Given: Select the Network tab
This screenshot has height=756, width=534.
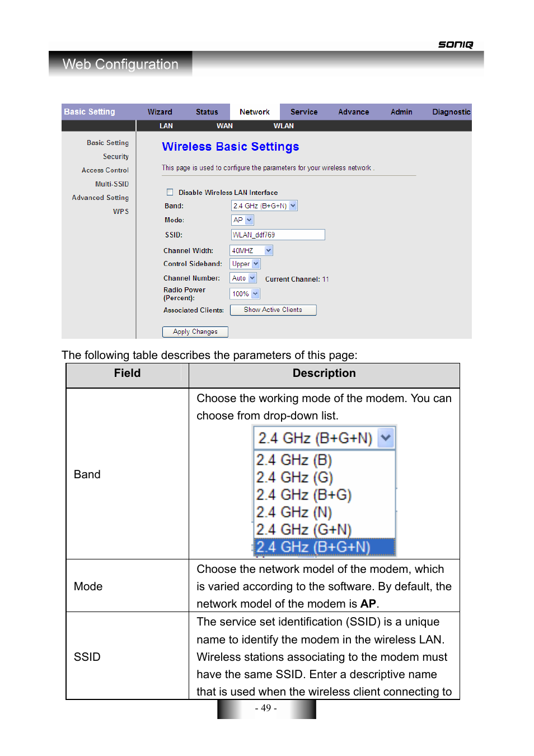Looking at the screenshot, I should pos(255,112).
